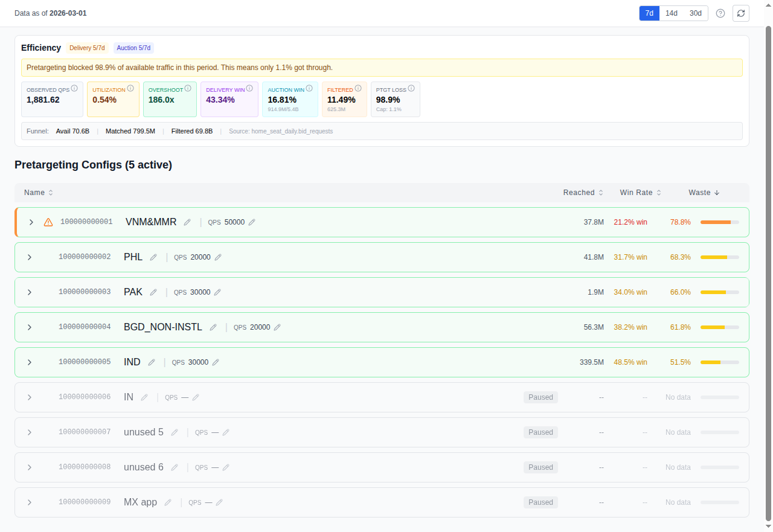Click the Delivery 5/7d badge
This screenshot has width=773, height=532.
pyautogui.click(x=87, y=48)
